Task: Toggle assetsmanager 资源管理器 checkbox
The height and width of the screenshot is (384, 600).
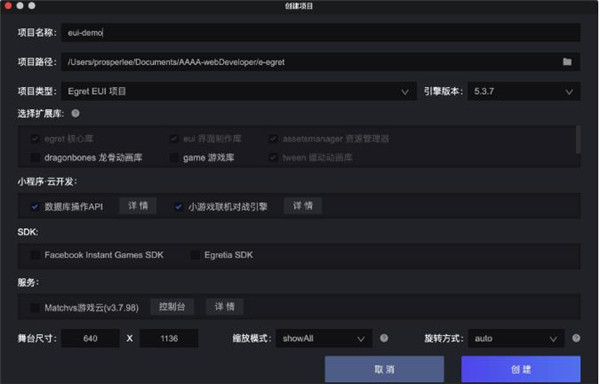Action: pyautogui.click(x=273, y=139)
